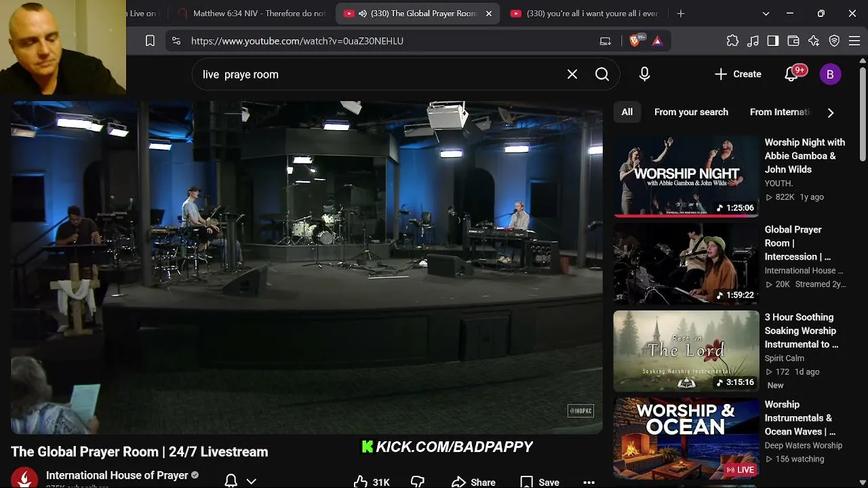Click the livestream video player
Screen dimensions: 868x488
point(307,267)
